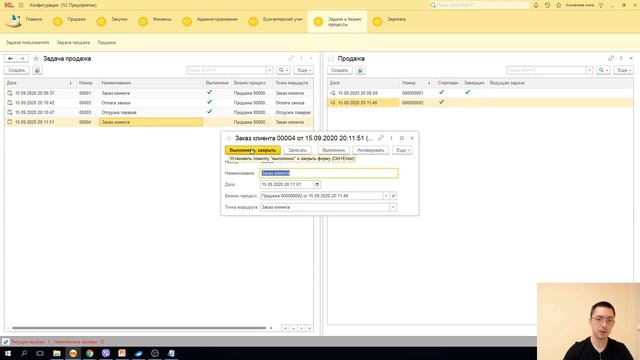
Task: Open the Зарплата section
Action: pyautogui.click(x=390, y=21)
